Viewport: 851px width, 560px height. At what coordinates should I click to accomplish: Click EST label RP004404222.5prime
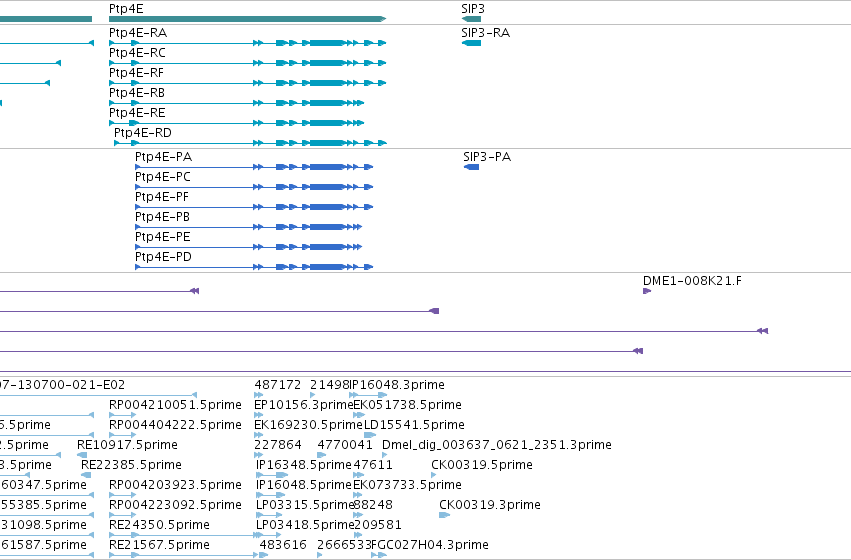(175, 425)
